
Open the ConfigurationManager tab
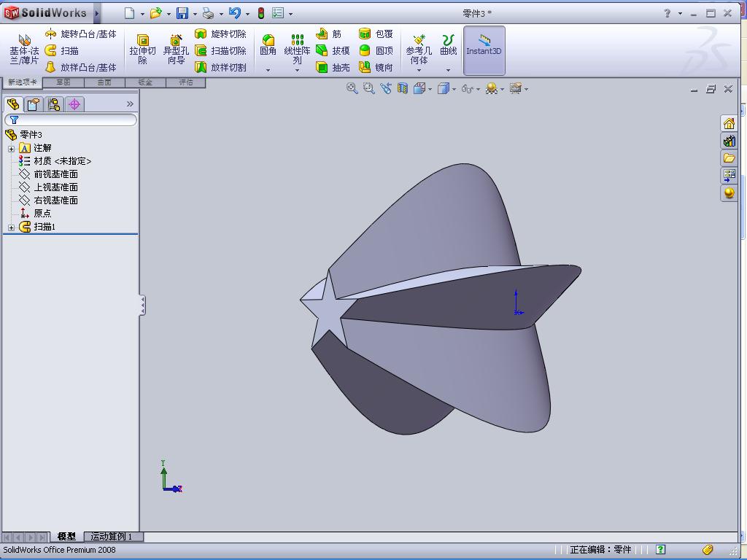pos(54,104)
